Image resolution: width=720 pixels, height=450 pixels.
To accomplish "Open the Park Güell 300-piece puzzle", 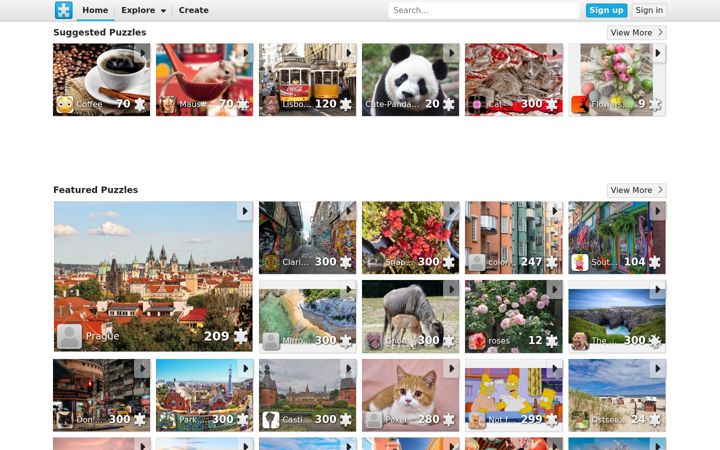I will pyautogui.click(x=204, y=395).
